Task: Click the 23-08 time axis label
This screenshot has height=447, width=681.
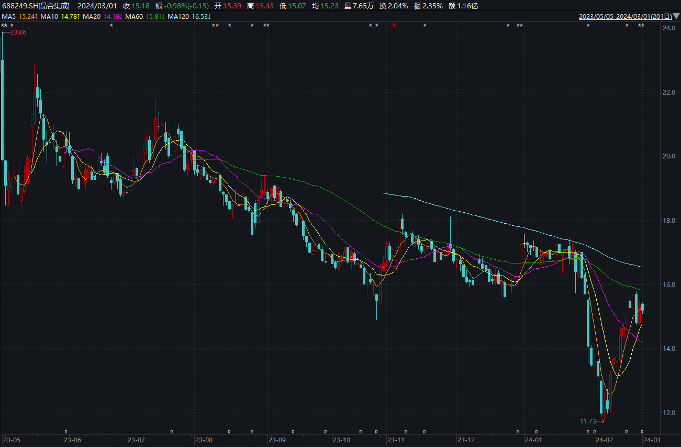Action: pos(205,440)
